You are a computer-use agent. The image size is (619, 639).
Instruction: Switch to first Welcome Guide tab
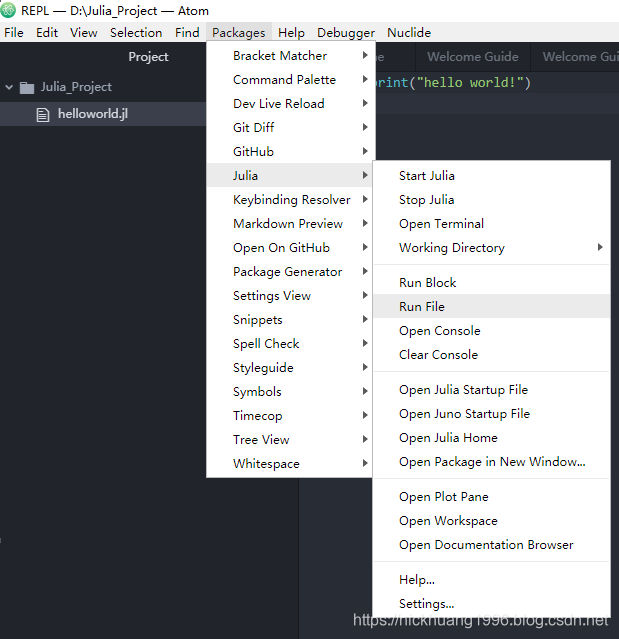coord(473,57)
